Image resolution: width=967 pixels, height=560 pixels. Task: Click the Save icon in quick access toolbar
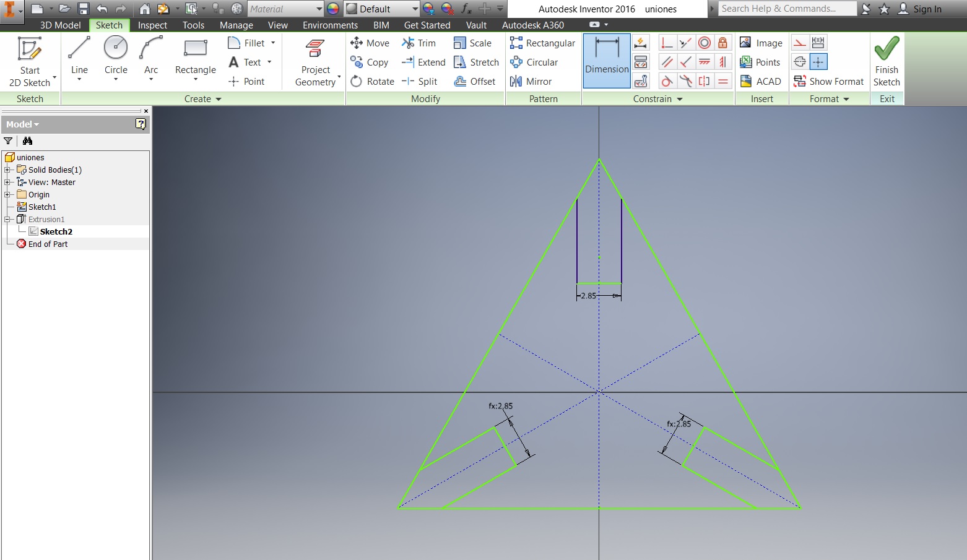[84, 9]
